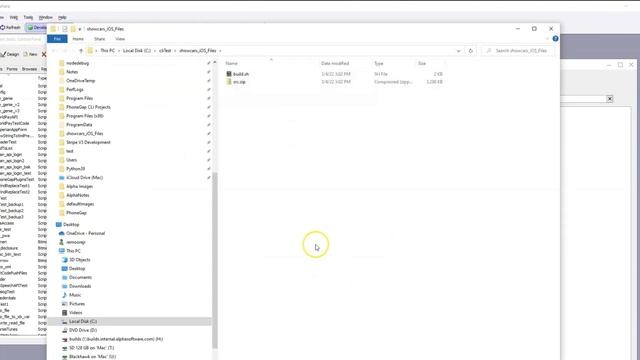Click the search showcars_iOS_Files field

(519, 51)
